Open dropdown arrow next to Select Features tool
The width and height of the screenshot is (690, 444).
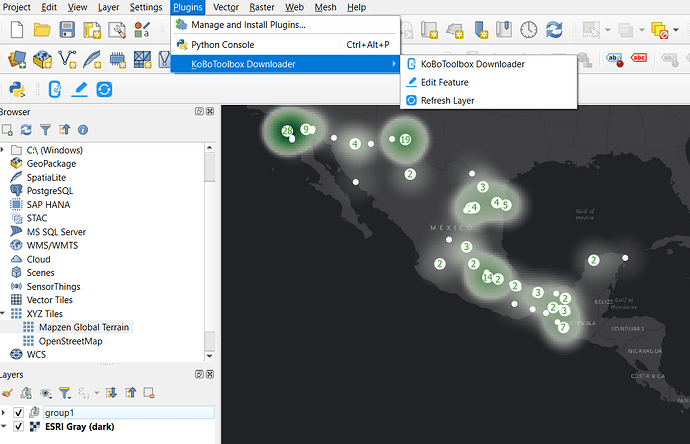coord(608,30)
